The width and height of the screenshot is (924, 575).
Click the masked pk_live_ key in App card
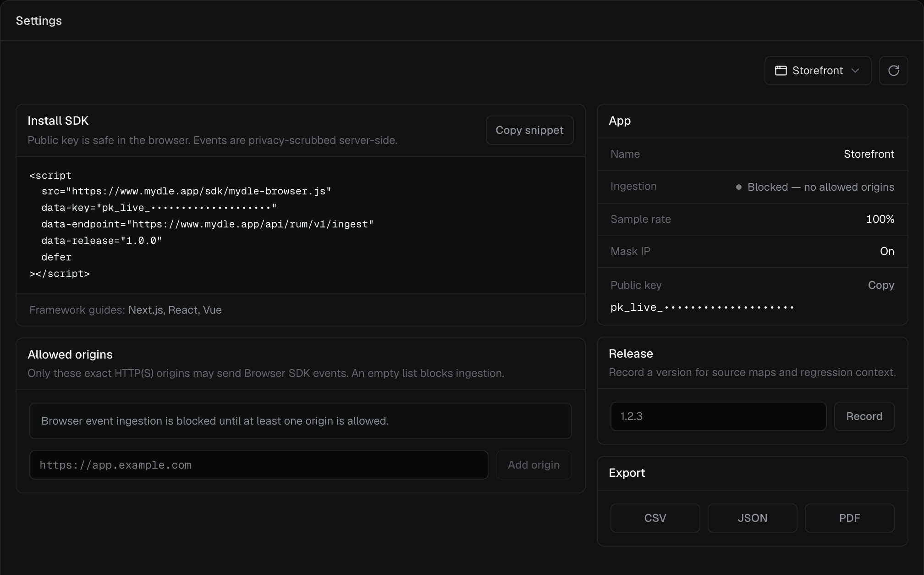click(x=702, y=307)
